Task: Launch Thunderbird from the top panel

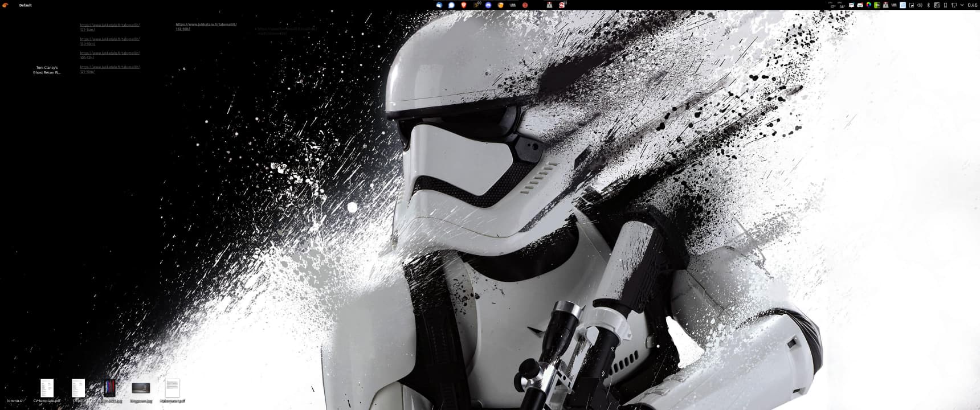Action: [x=439, y=5]
